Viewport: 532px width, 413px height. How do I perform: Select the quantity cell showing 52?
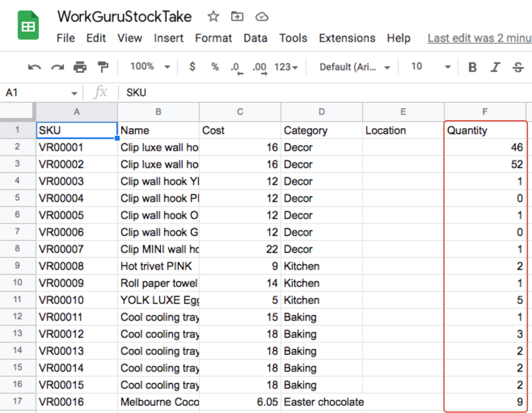(485, 164)
